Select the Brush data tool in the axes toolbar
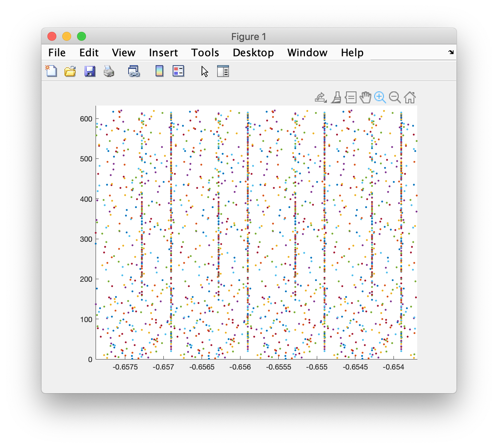The width and height of the screenshot is (498, 448). [336, 98]
